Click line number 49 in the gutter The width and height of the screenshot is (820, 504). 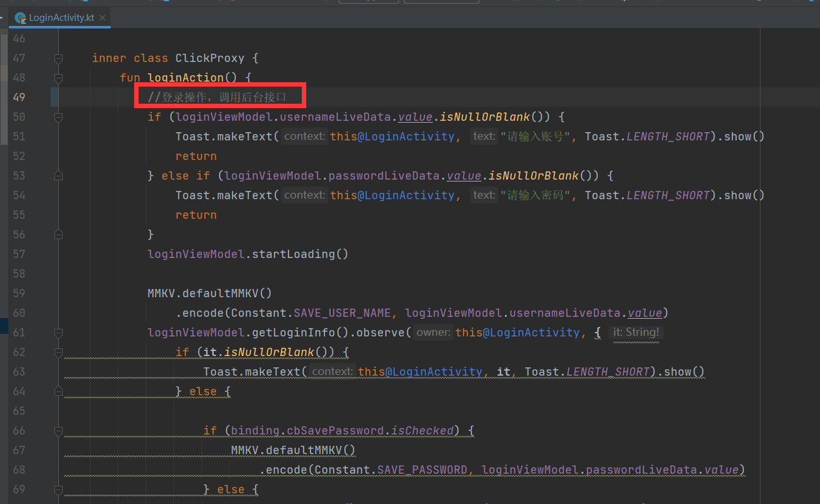19,97
